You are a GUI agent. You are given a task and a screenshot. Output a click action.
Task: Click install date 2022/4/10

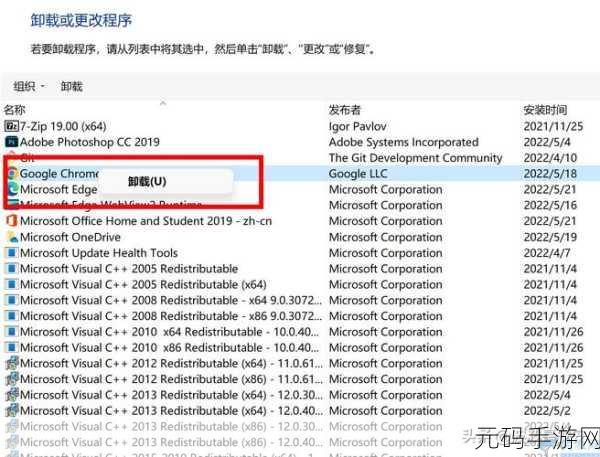coord(550,158)
